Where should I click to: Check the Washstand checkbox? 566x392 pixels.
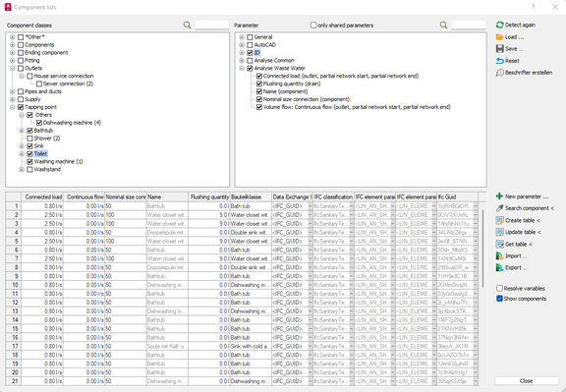coord(29,169)
